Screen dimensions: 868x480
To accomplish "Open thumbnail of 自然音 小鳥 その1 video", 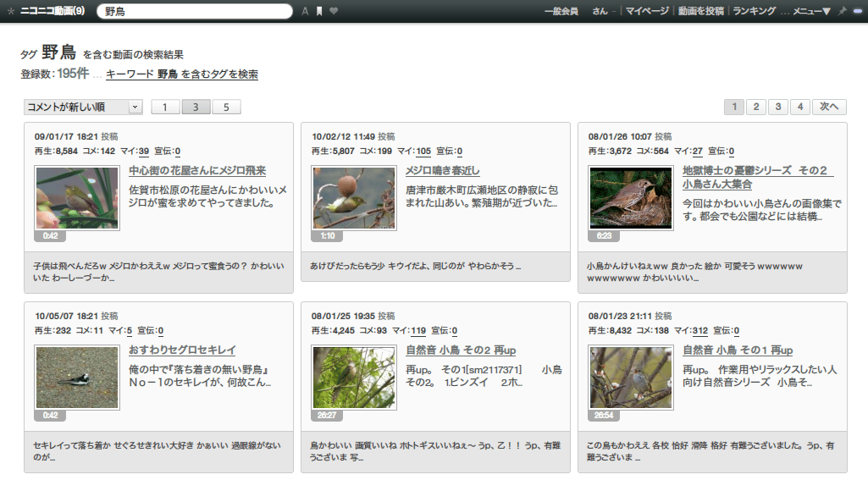I will pyautogui.click(x=631, y=378).
